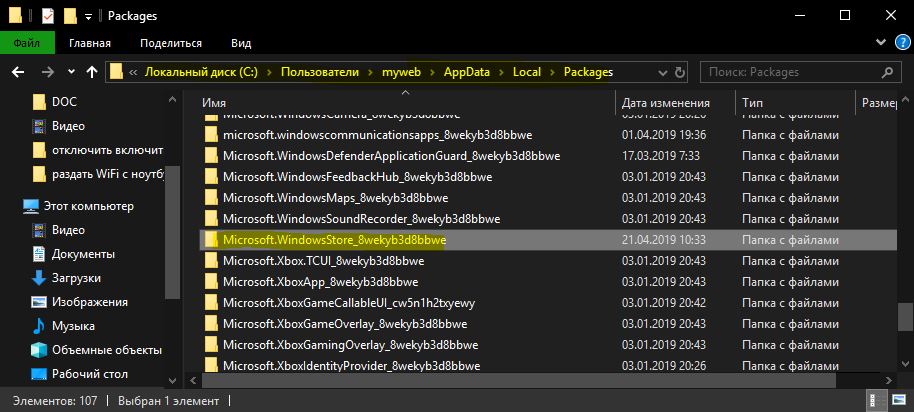Switch to the Поделиться ribbon tab
Viewport: 914px width, 412px height.
pyautogui.click(x=171, y=43)
